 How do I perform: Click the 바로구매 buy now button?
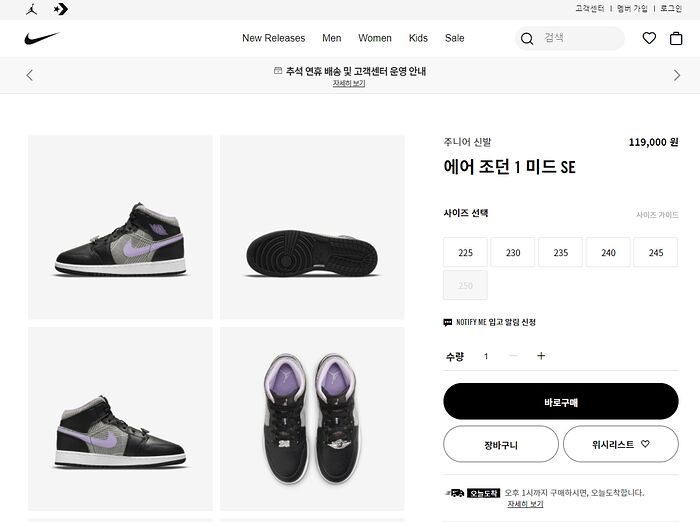(x=560, y=402)
